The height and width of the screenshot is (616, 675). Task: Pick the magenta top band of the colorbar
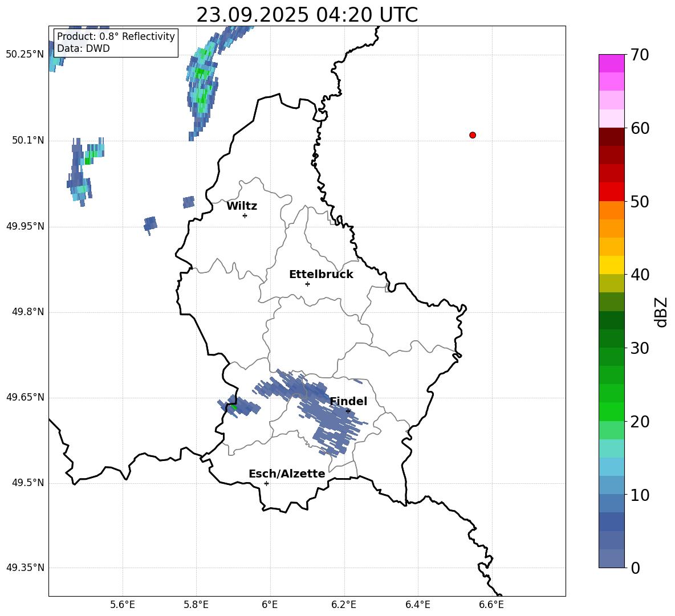(611, 63)
